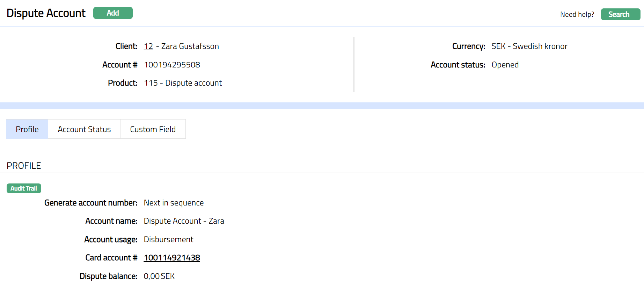Image resolution: width=644 pixels, height=282 pixels.
Task: Click the PROFILE section heading
Action: tap(24, 166)
